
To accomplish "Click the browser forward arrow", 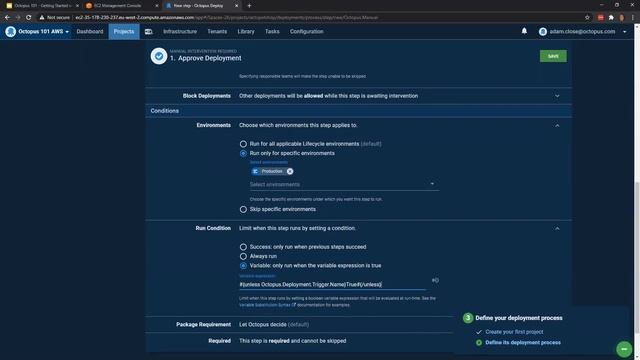I will [18, 18].
